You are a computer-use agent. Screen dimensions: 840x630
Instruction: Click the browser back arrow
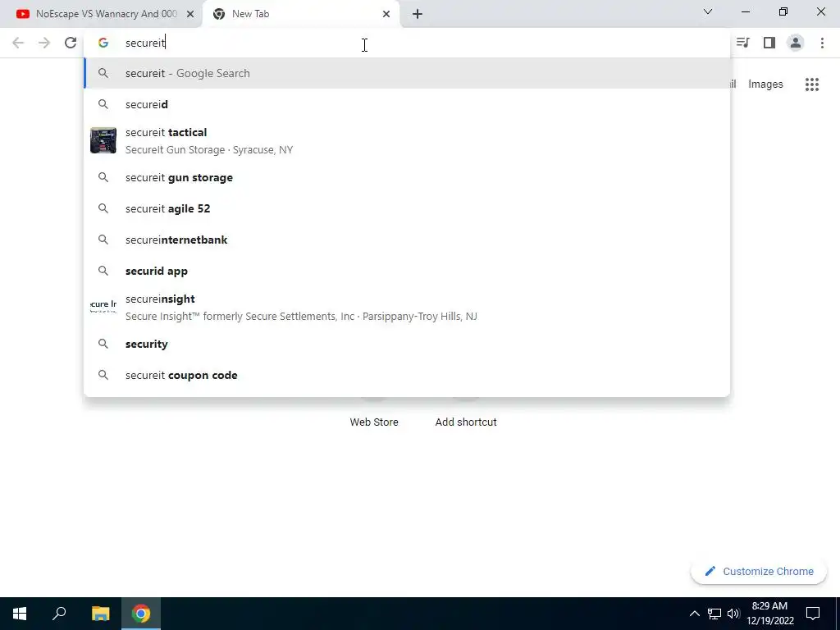(18, 43)
